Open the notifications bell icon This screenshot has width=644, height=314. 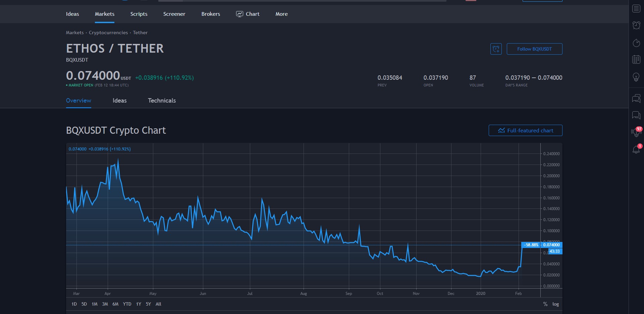click(x=636, y=149)
